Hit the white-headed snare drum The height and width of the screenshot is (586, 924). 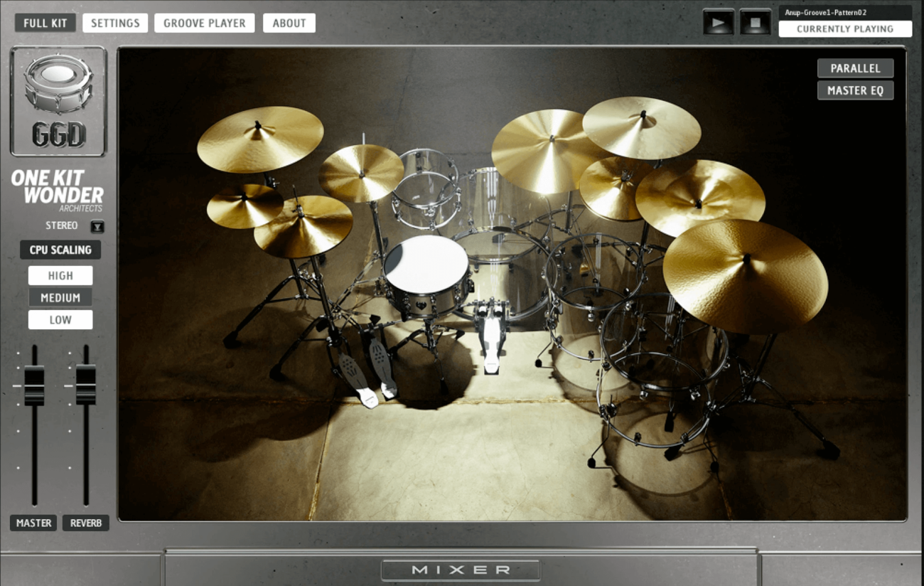point(426,265)
